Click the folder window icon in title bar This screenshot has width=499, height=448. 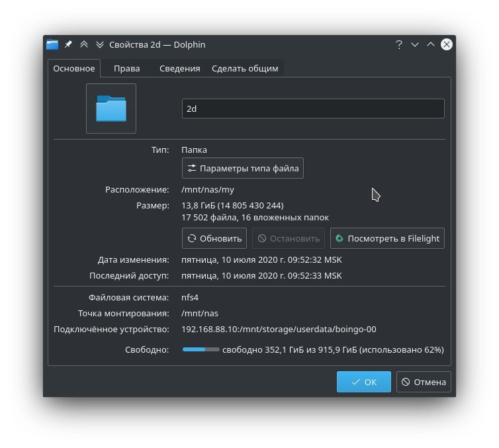point(52,44)
